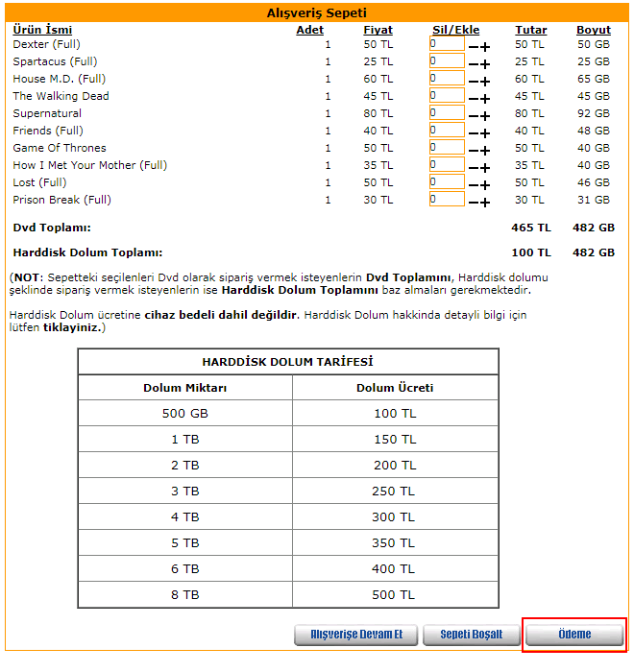Click the 150 TL tariff cell

395,440
